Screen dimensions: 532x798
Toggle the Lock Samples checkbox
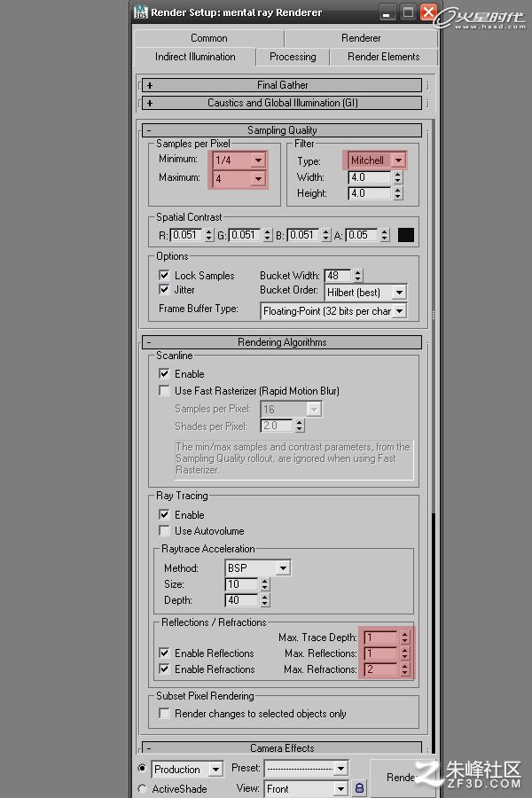click(164, 276)
